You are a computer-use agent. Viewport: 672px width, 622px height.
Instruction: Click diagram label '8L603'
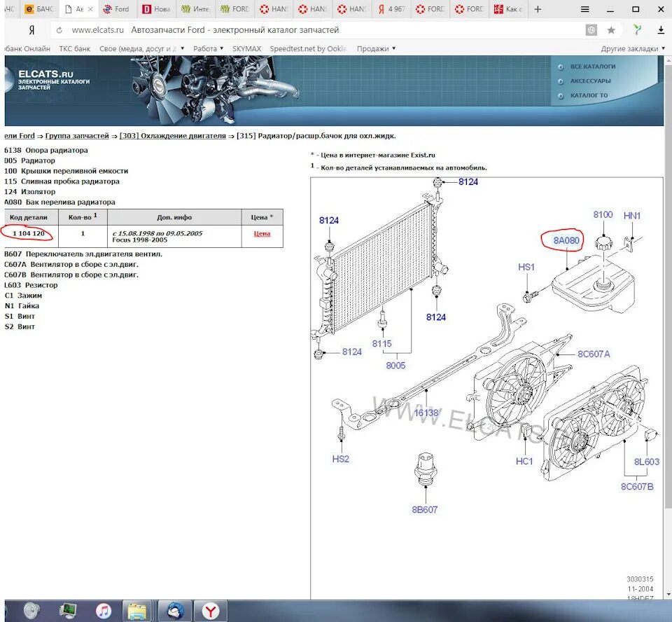(647, 462)
